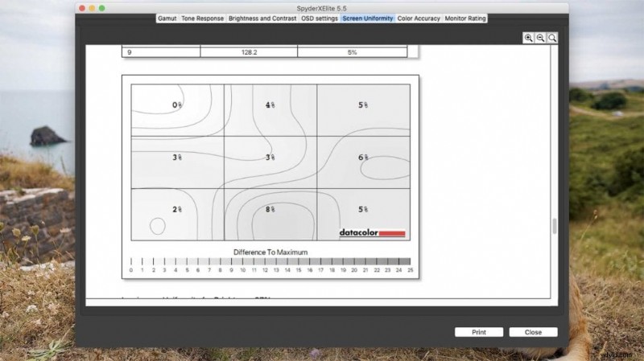Click the 128.2 table cell
This screenshot has width=644, height=361.
(249, 52)
